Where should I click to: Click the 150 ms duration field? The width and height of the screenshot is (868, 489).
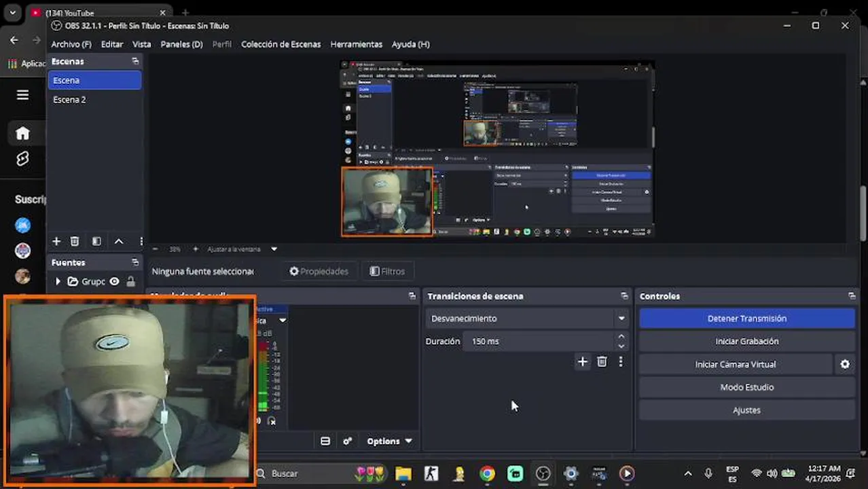(x=539, y=342)
